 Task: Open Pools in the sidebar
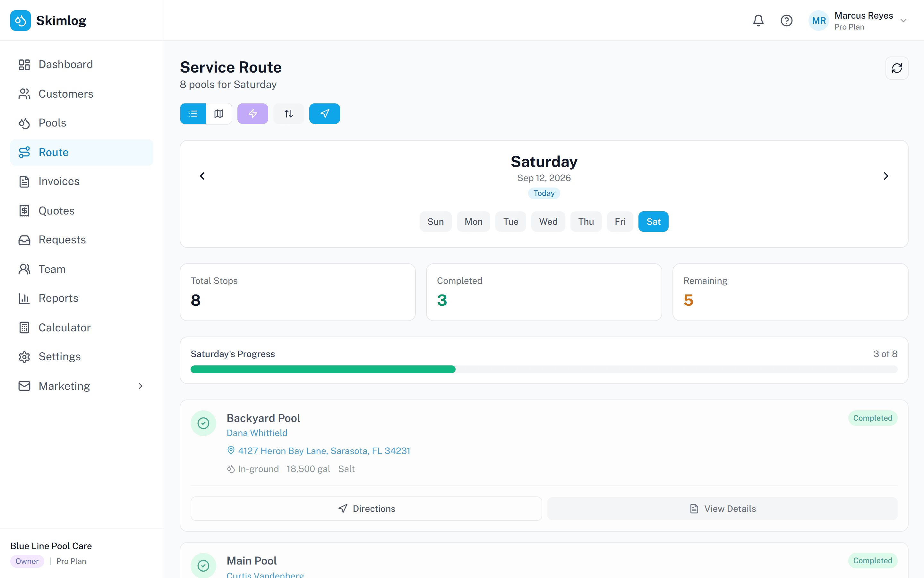click(x=82, y=123)
